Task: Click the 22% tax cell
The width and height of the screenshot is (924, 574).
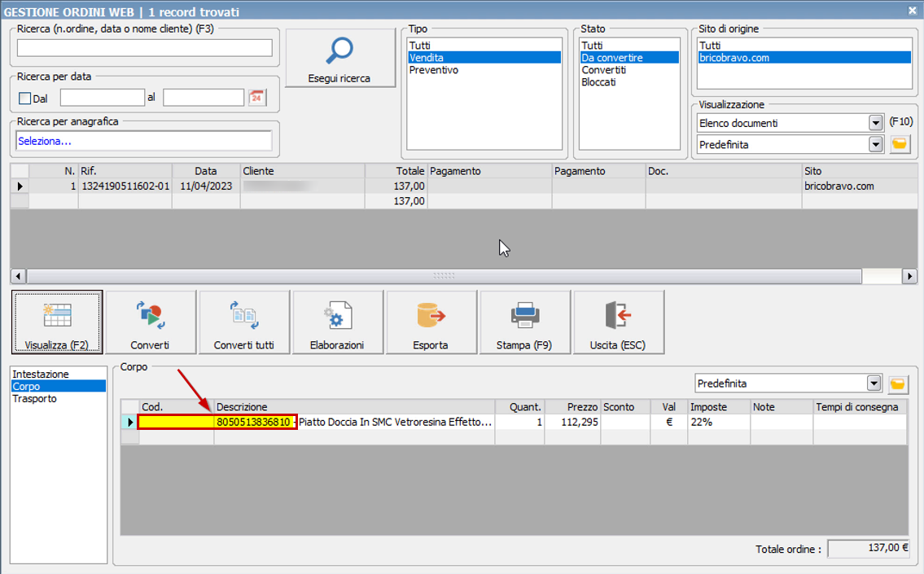Action: click(718, 422)
